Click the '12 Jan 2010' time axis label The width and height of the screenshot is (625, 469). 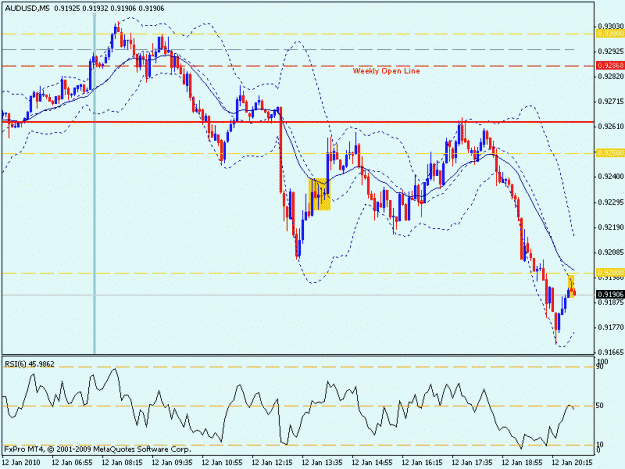tap(21, 462)
